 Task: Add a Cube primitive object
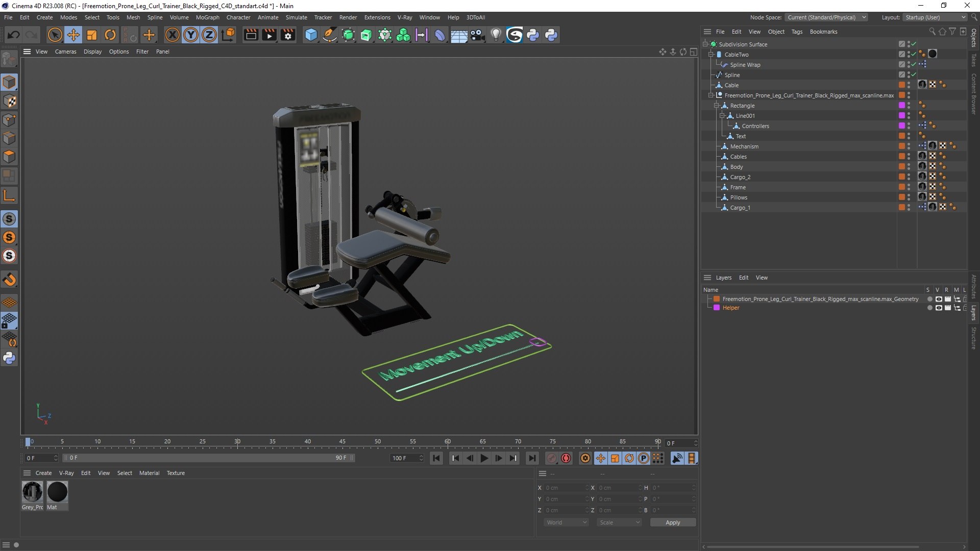click(x=311, y=35)
